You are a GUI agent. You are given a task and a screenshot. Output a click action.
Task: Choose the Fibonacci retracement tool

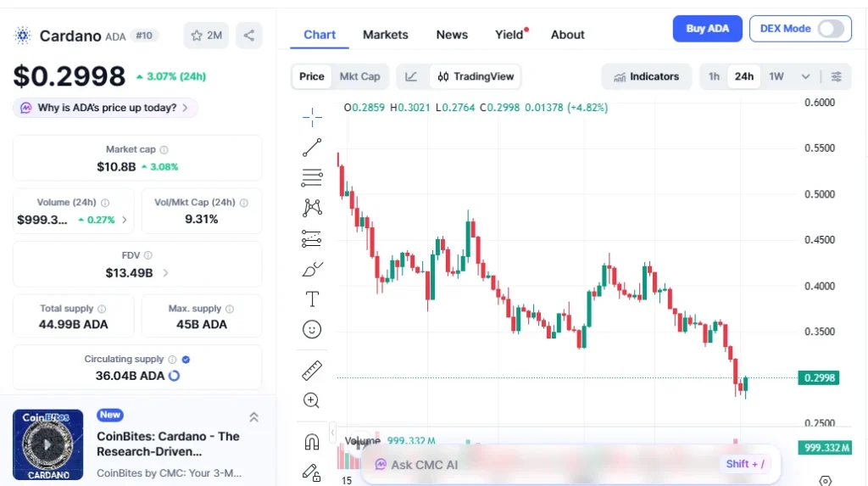pos(312,178)
